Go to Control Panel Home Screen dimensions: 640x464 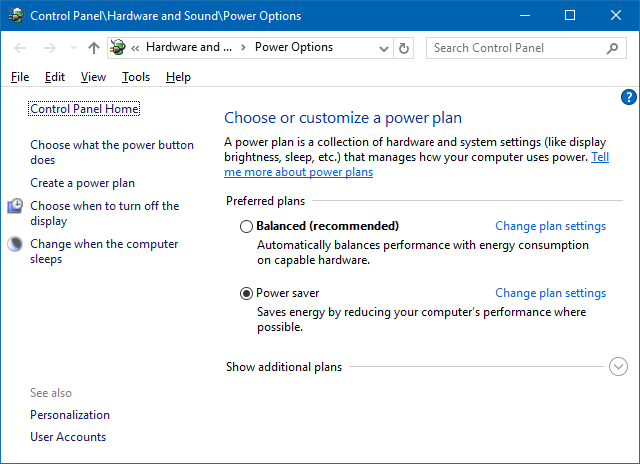(85, 108)
